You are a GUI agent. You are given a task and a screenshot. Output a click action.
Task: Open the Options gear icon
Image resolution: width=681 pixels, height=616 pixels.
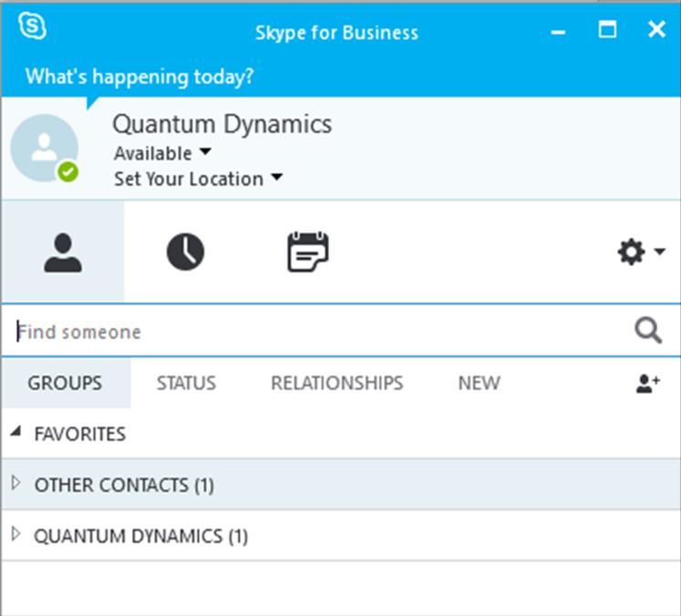[x=631, y=252]
